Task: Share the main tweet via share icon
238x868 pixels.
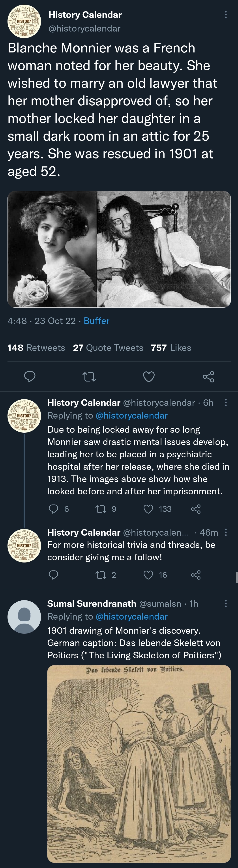Action: pos(208,376)
